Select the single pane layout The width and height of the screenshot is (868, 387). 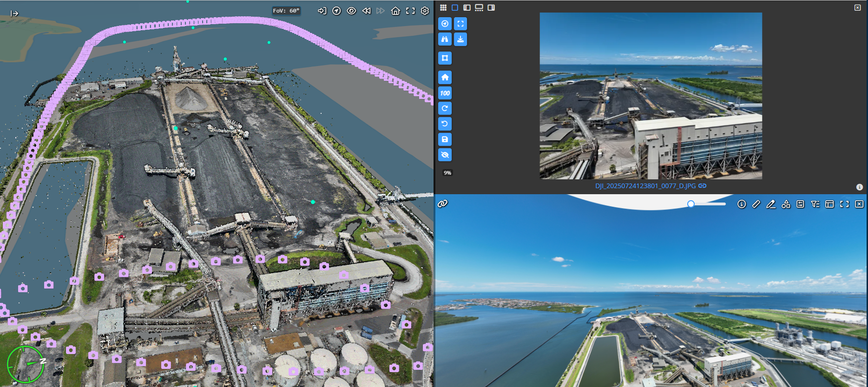click(455, 7)
